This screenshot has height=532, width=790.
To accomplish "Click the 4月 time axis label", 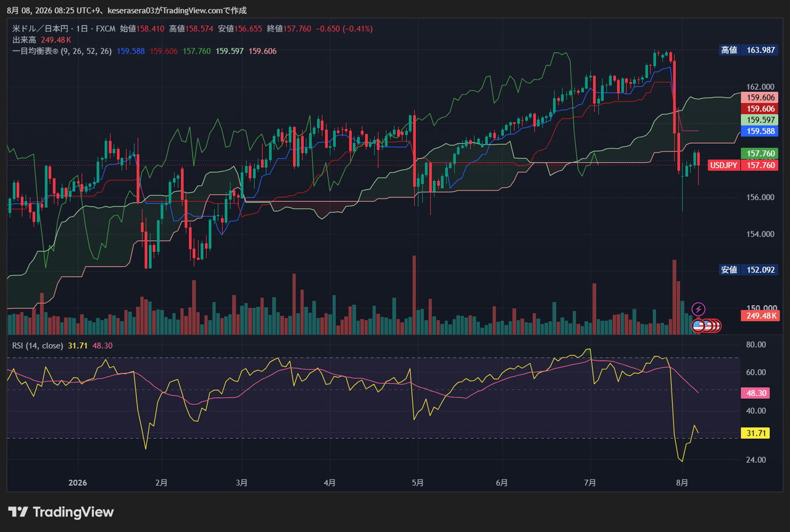I will pos(330,483).
